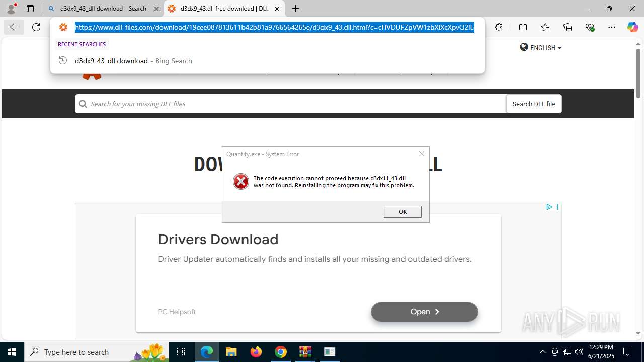Open a new browser tab

295,9
